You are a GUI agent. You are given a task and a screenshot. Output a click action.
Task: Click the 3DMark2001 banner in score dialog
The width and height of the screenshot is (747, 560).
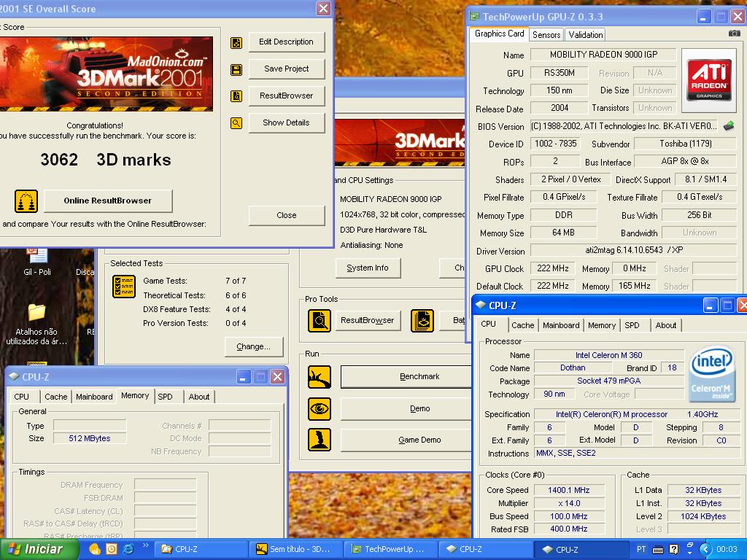pyautogui.click(x=107, y=74)
